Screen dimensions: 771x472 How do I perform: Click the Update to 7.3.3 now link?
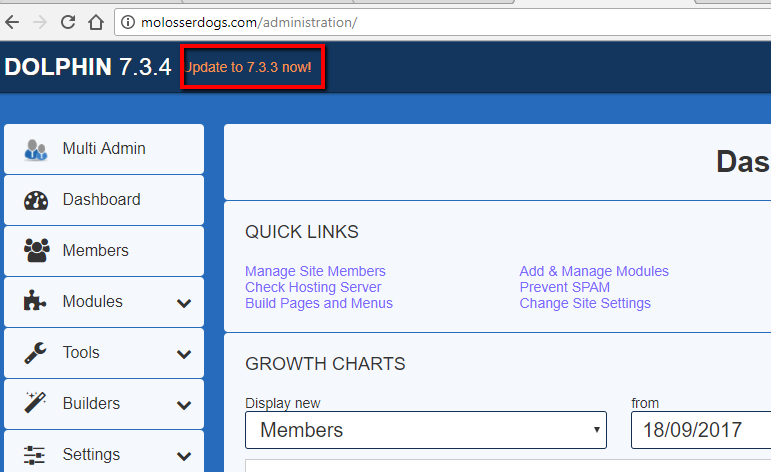coord(250,68)
